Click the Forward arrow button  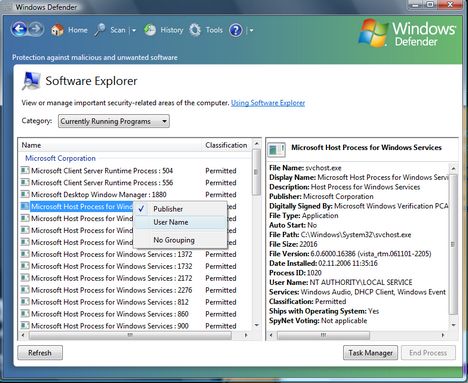coord(36,29)
